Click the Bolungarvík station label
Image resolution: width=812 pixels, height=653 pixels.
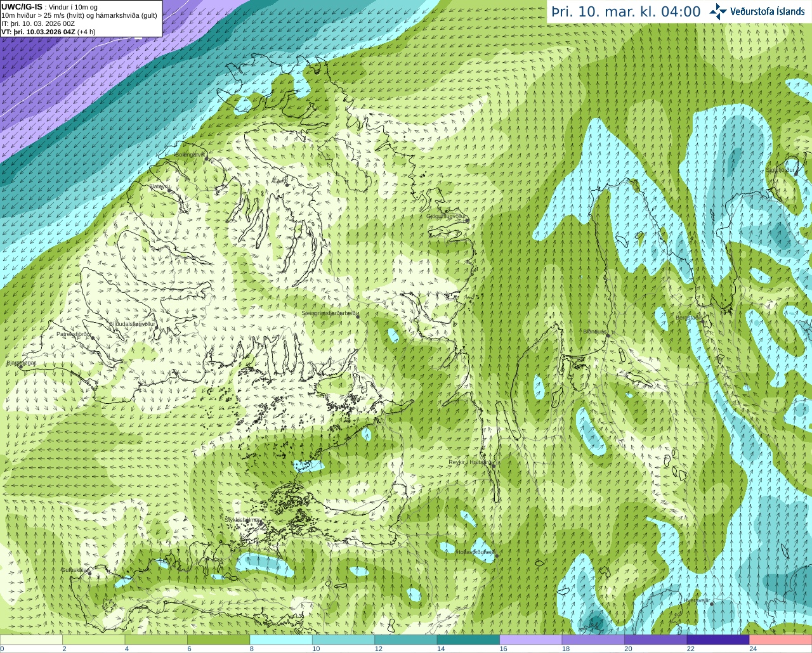[x=189, y=154]
